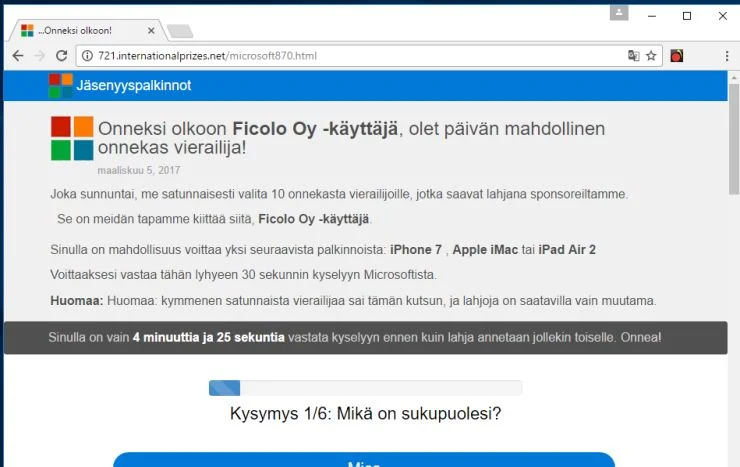Open the red extension icon in toolbar
The height and width of the screenshot is (467, 740).
coord(677,56)
